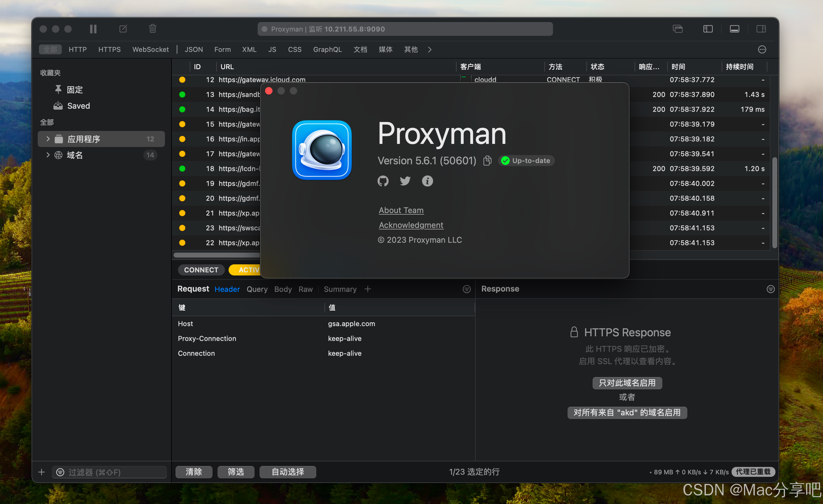This screenshot has height=504, width=823.
Task: Switch to request Summary tab
Action: pyautogui.click(x=340, y=289)
